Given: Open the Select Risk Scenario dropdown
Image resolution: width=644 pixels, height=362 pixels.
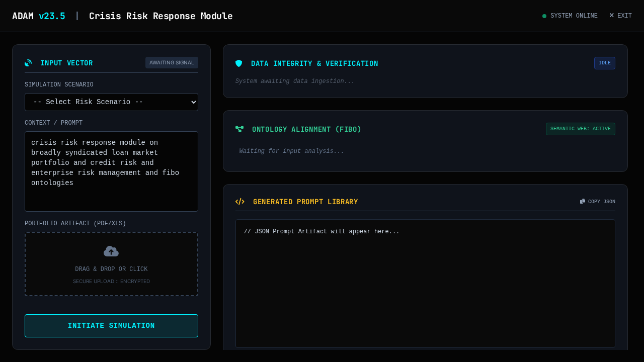Looking at the screenshot, I should pos(111,102).
